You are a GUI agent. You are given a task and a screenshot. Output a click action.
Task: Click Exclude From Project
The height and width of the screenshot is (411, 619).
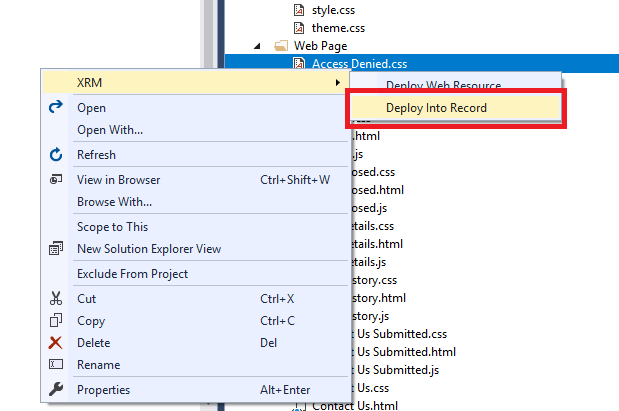pyautogui.click(x=132, y=274)
